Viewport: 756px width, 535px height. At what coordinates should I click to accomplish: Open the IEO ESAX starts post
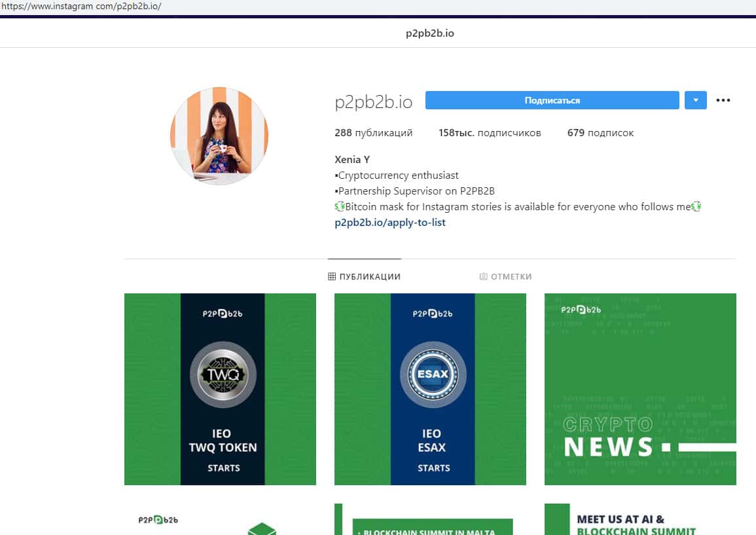click(x=430, y=389)
